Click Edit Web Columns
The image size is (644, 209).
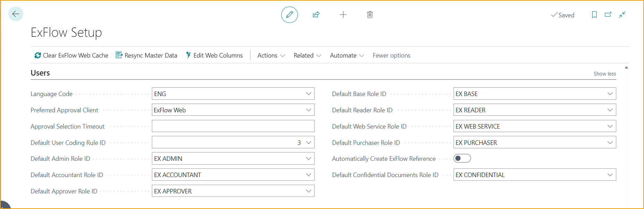pyautogui.click(x=214, y=55)
